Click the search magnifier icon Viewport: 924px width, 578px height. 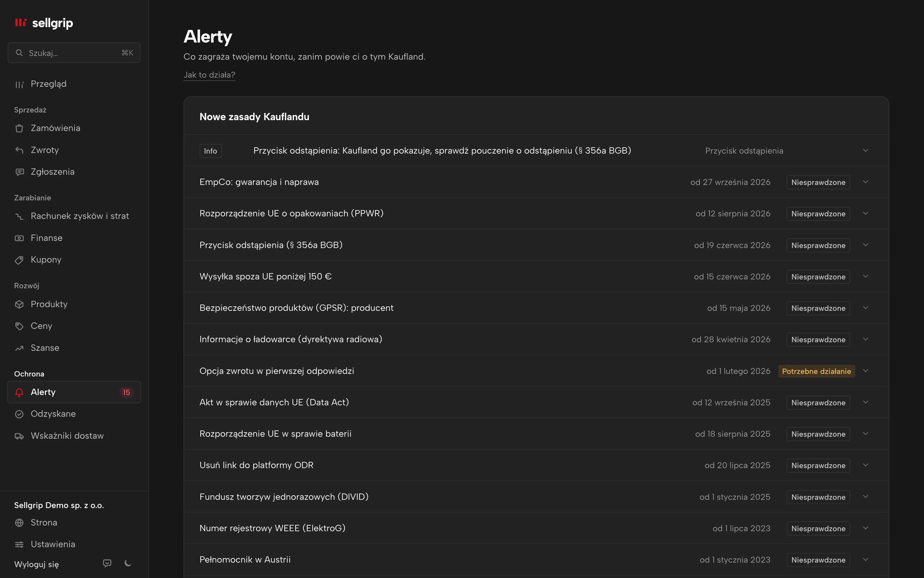tap(19, 53)
